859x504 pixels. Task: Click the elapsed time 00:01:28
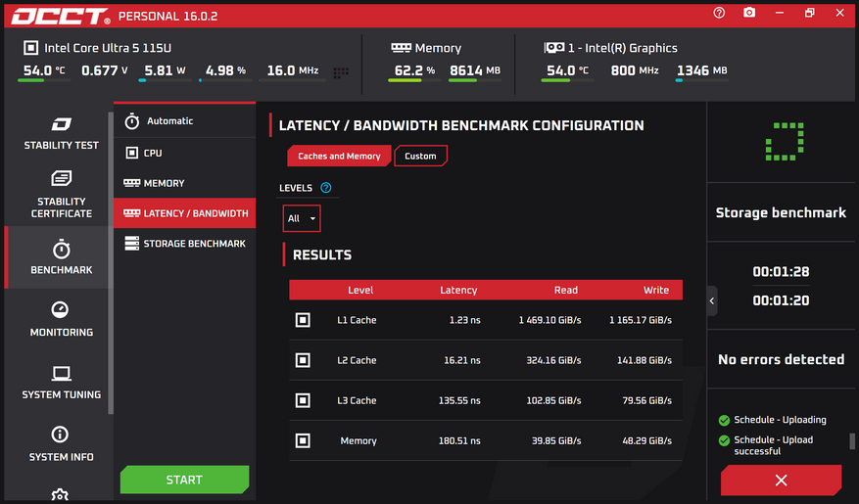pyautogui.click(x=781, y=271)
